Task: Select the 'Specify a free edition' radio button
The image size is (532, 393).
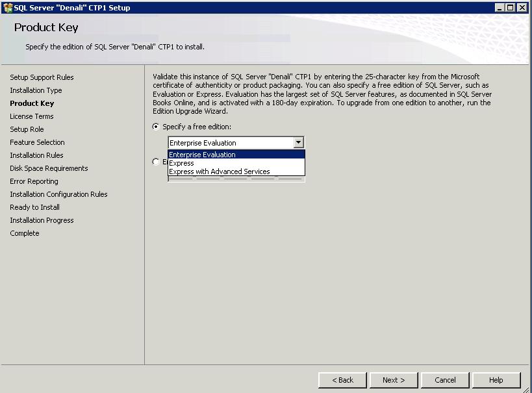Action: (x=156, y=127)
